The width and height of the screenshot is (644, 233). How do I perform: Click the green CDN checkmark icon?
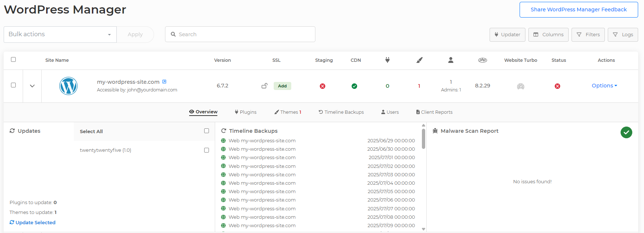pyautogui.click(x=354, y=86)
